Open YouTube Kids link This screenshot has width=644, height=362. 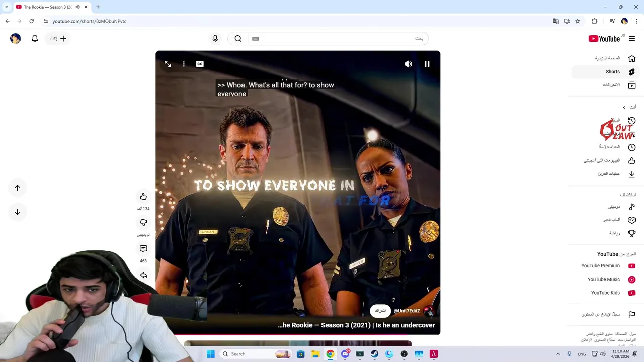coord(606,293)
